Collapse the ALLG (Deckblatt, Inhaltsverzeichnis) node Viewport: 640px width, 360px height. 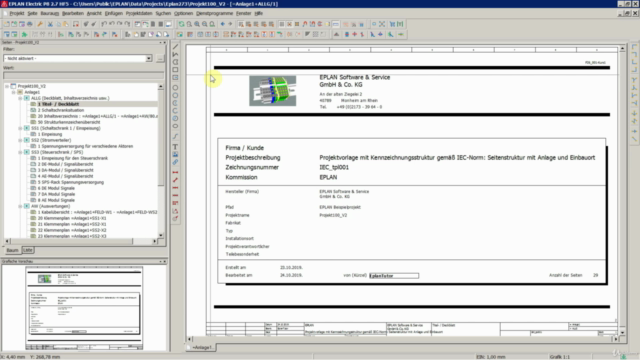pyautogui.click(x=20, y=98)
